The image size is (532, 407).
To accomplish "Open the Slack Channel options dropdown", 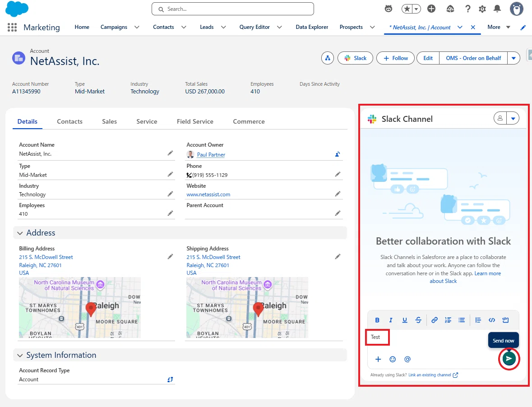I will [513, 118].
